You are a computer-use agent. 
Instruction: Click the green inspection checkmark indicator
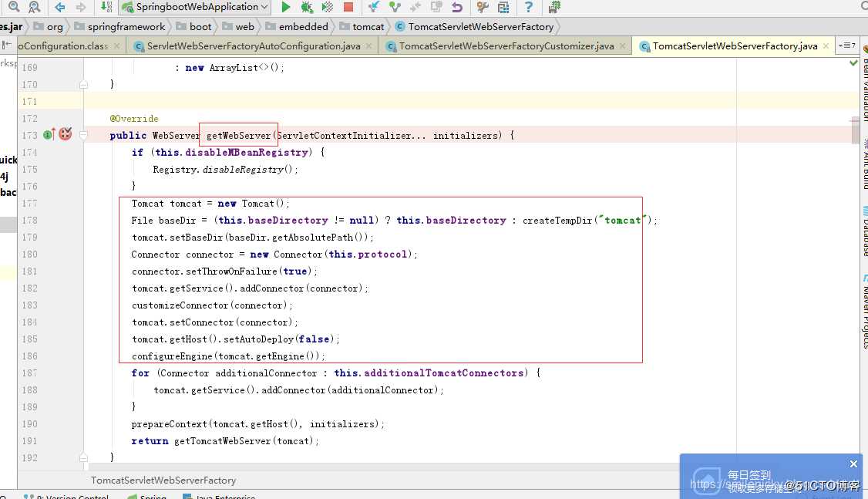[x=853, y=62]
